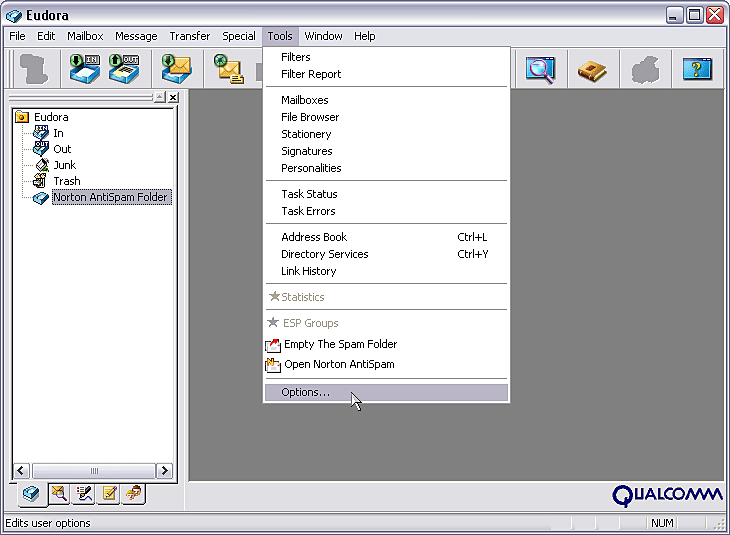
Task: Choose Stationery menu entry
Action: (x=386, y=134)
